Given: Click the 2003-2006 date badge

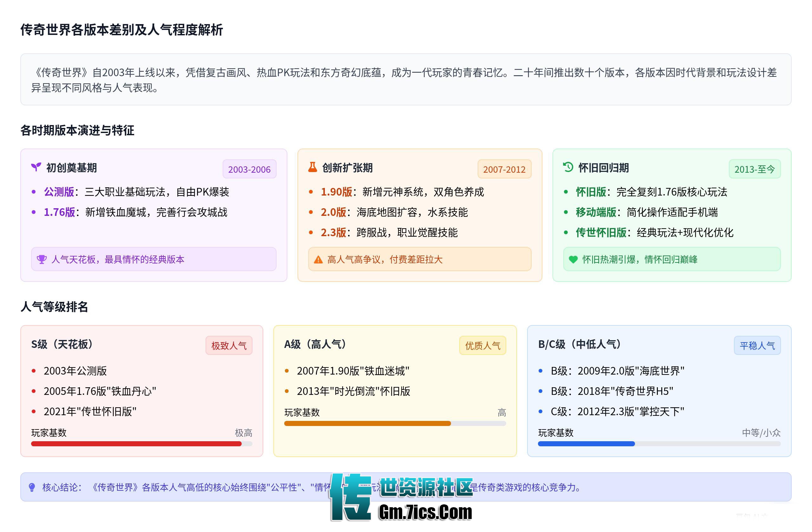Looking at the screenshot, I should [249, 170].
